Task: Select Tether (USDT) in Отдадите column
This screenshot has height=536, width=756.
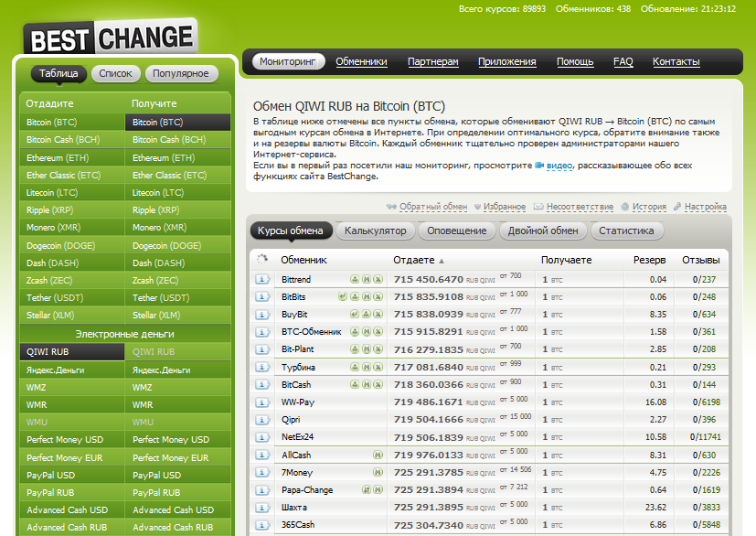Action: [72, 297]
